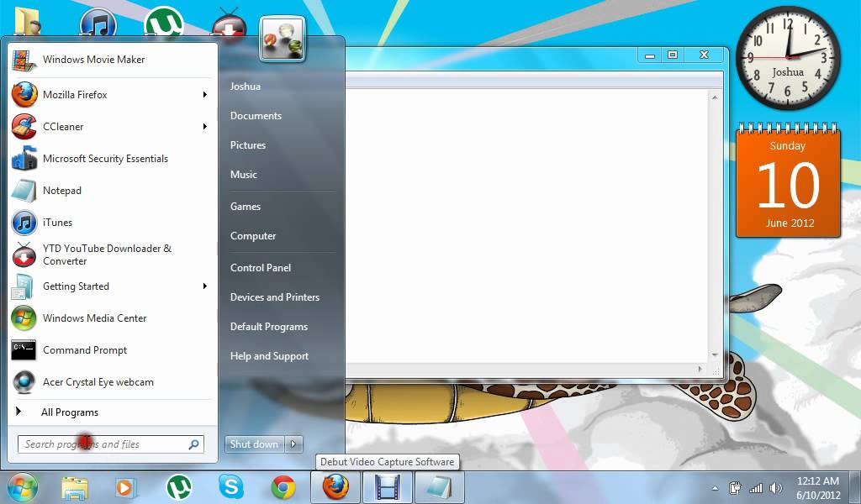Image resolution: width=861 pixels, height=504 pixels.
Task: Click the Shut down button
Action: click(x=254, y=444)
